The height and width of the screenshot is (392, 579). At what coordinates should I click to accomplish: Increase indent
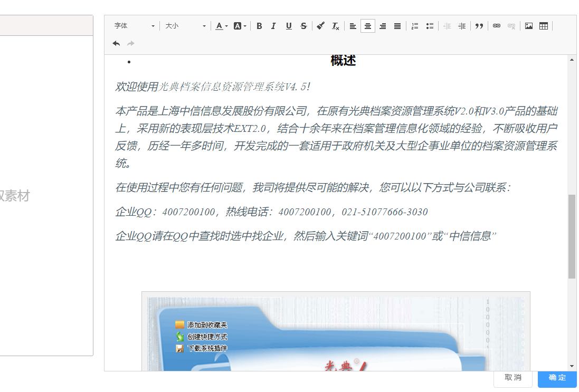(462, 26)
